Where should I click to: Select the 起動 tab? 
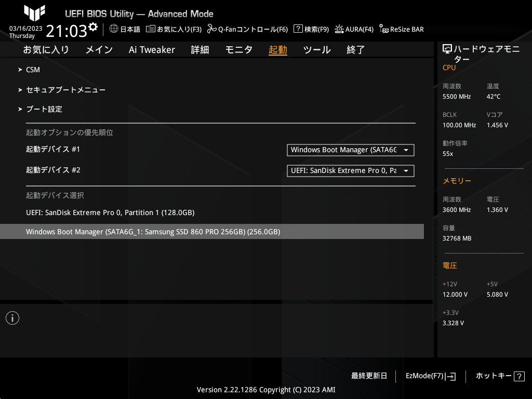pos(278,50)
